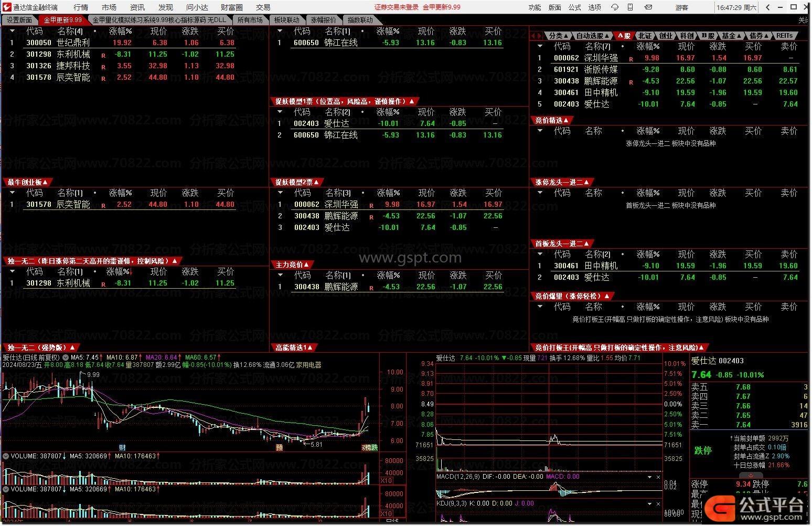Click the back arrow beside the clock
Viewport: 812px width, 526px height.
[768, 7]
